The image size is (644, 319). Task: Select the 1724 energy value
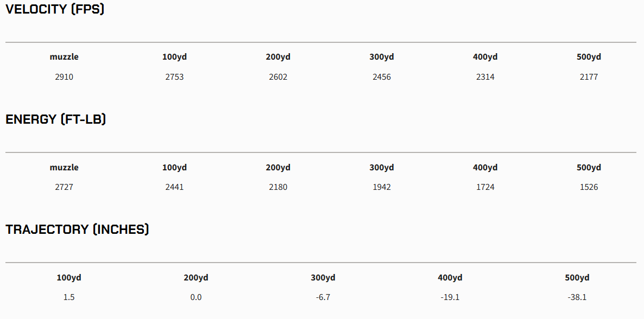pos(485,187)
